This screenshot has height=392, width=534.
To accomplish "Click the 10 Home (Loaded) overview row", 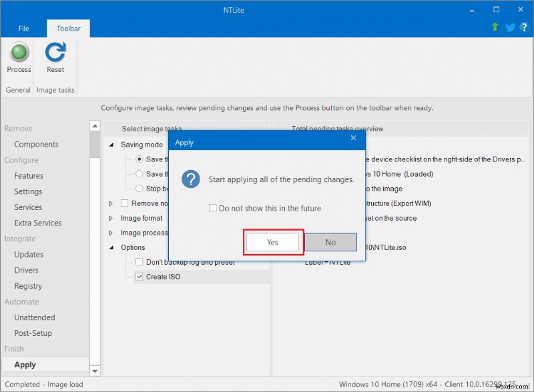I will click(398, 174).
